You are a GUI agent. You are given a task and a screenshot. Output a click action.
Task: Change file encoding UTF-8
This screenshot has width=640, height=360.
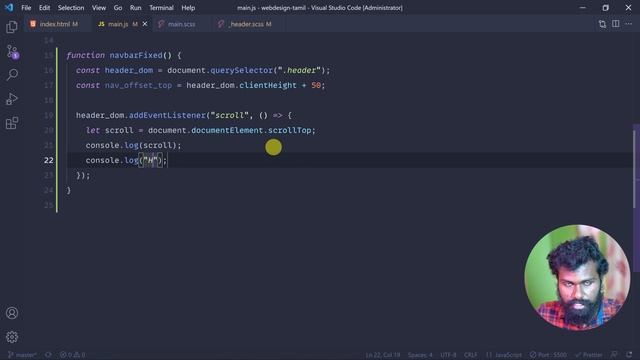click(448, 355)
